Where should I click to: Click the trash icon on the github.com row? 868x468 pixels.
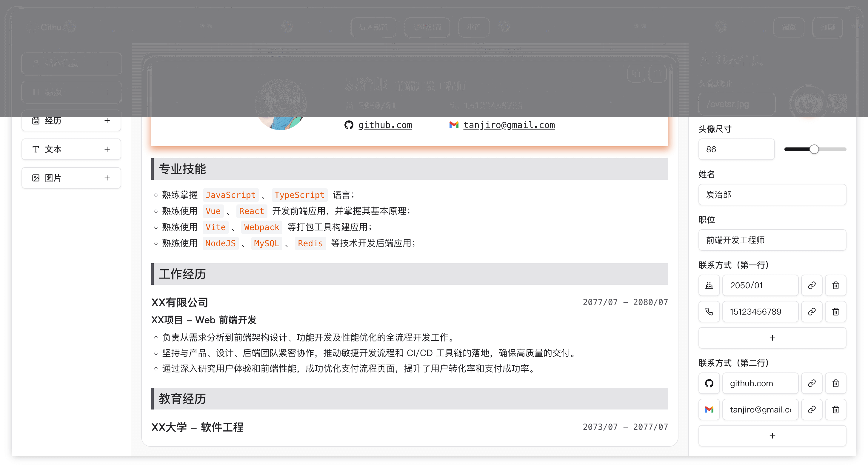pos(836,383)
